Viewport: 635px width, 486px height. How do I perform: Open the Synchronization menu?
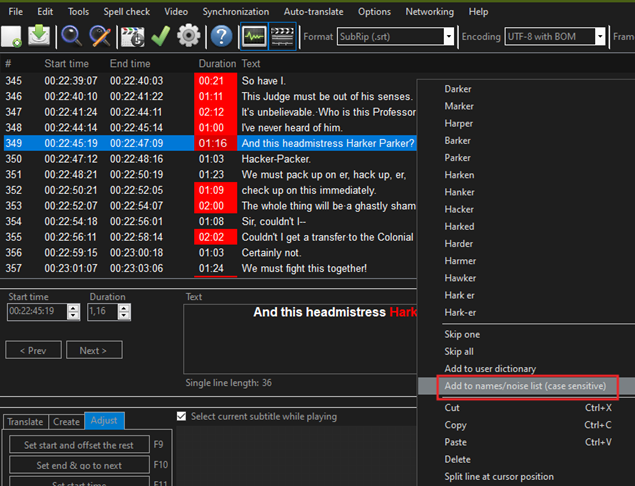(235, 11)
